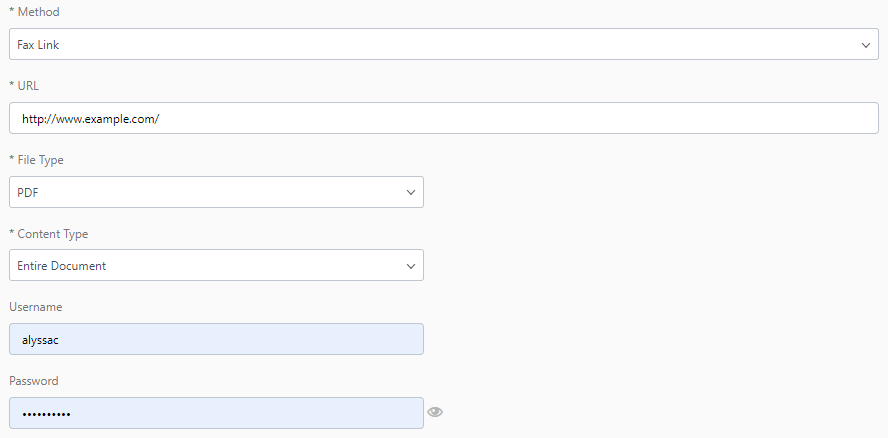Click the chevron arrow of the Method select
The width and height of the screenshot is (888, 438).
click(x=866, y=45)
